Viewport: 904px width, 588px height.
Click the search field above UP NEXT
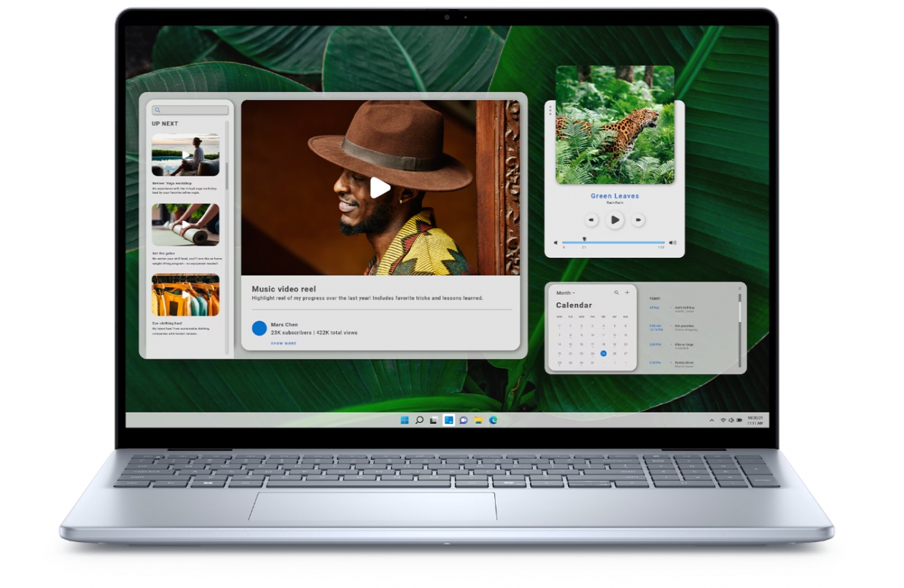click(x=190, y=111)
